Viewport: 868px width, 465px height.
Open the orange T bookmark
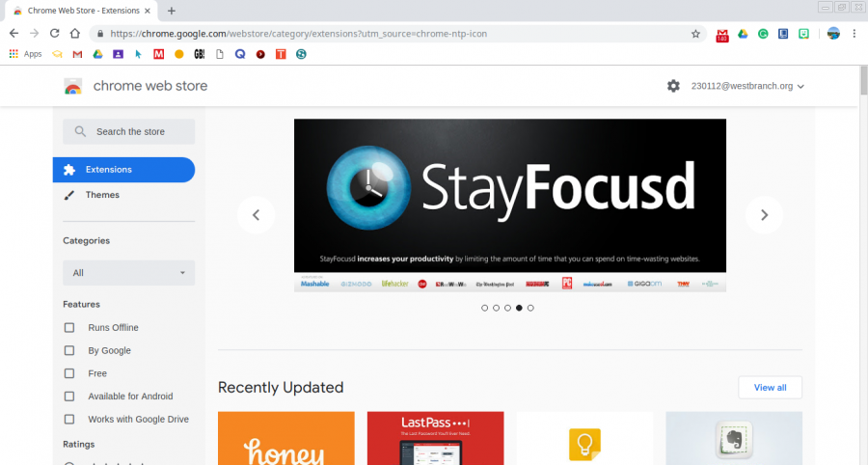(281, 54)
